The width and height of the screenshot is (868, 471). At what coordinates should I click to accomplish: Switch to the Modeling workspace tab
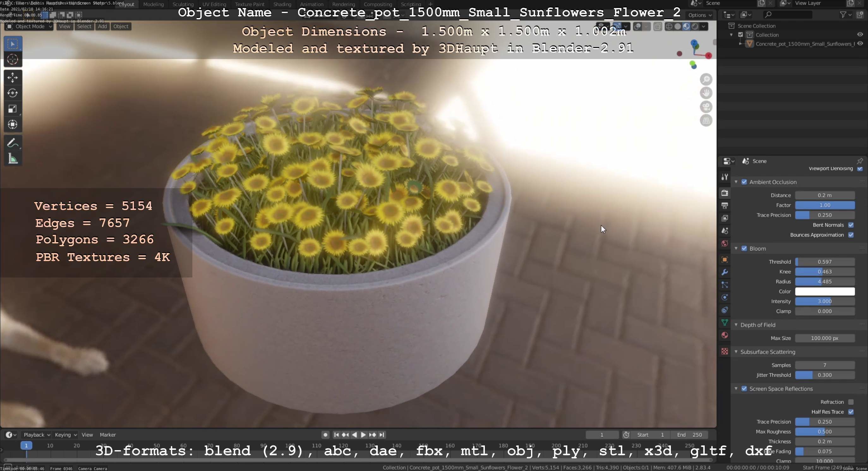click(153, 4)
